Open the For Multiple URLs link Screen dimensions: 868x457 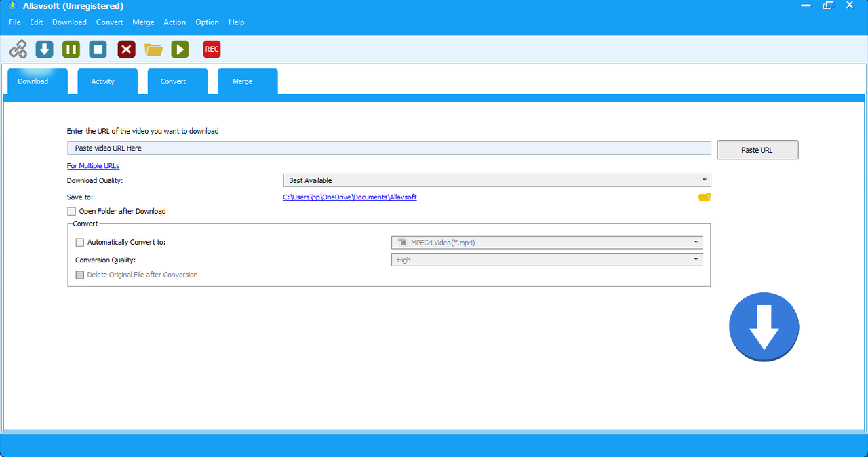(93, 165)
